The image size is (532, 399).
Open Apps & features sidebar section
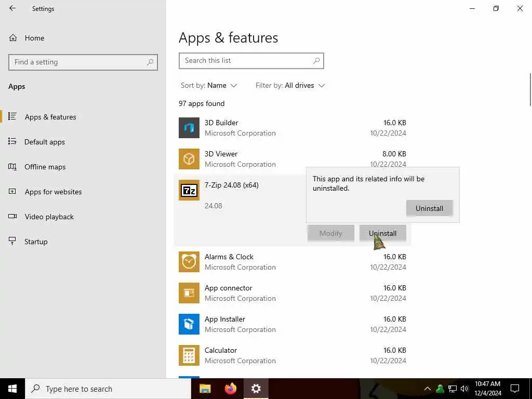(x=50, y=117)
